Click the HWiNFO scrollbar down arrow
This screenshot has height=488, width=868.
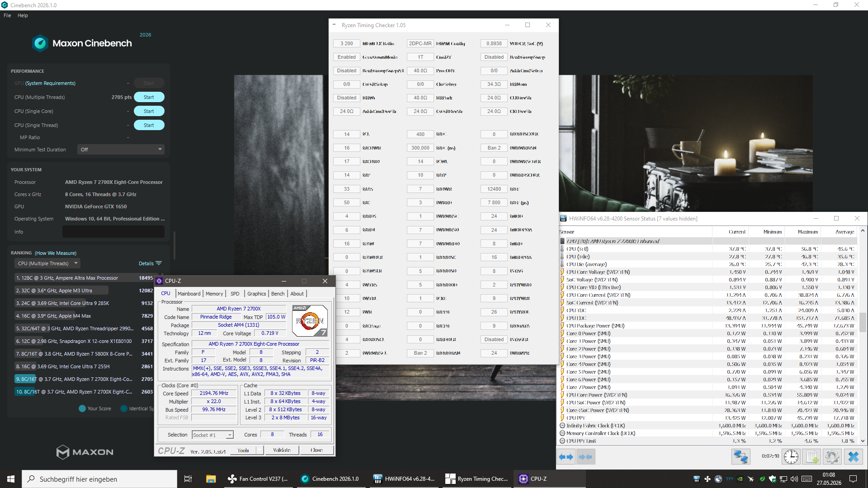[863, 441]
